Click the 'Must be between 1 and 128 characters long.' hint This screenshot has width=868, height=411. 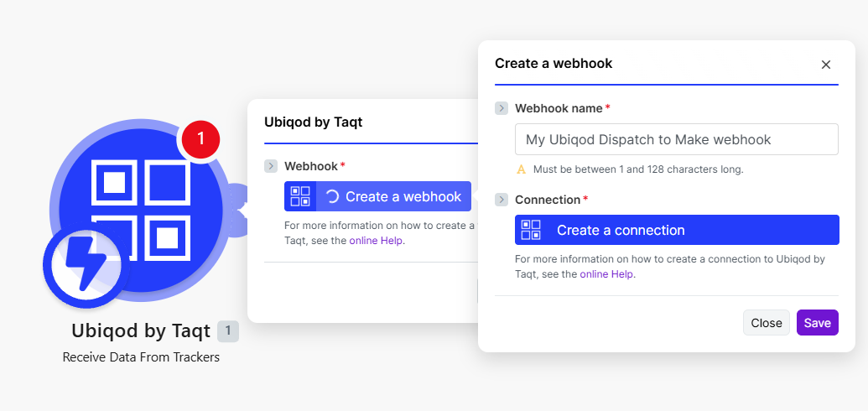tap(638, 169)
